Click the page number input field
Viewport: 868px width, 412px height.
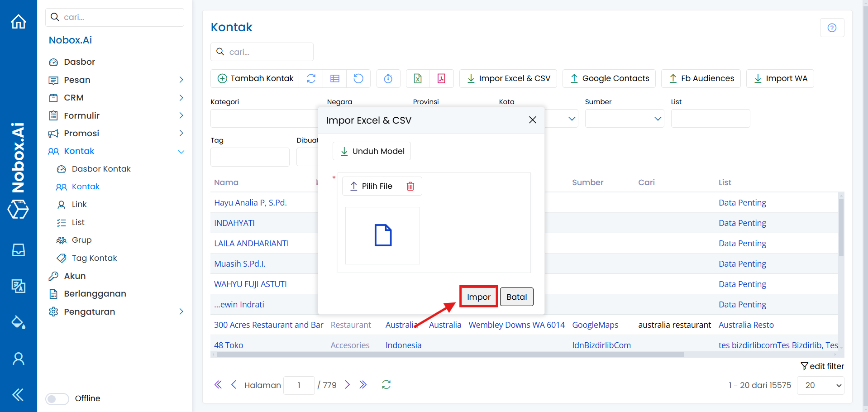tap(299, 385)
